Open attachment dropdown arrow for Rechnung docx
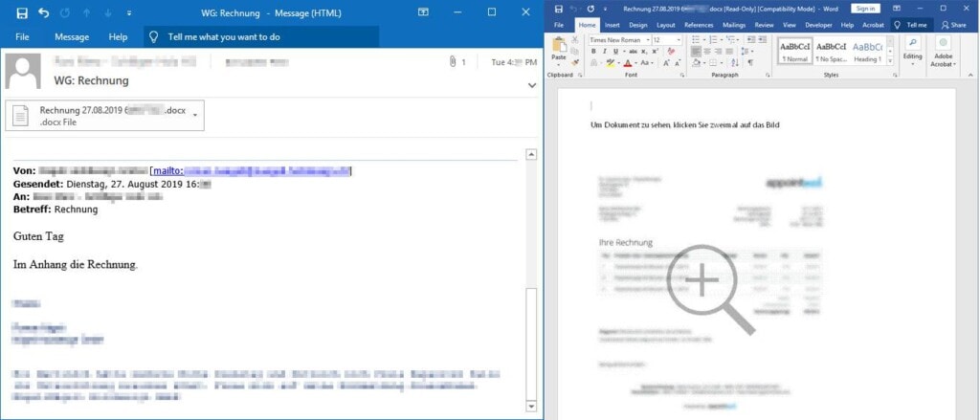This screenshot has height=420, width=980. click(195, 115)
